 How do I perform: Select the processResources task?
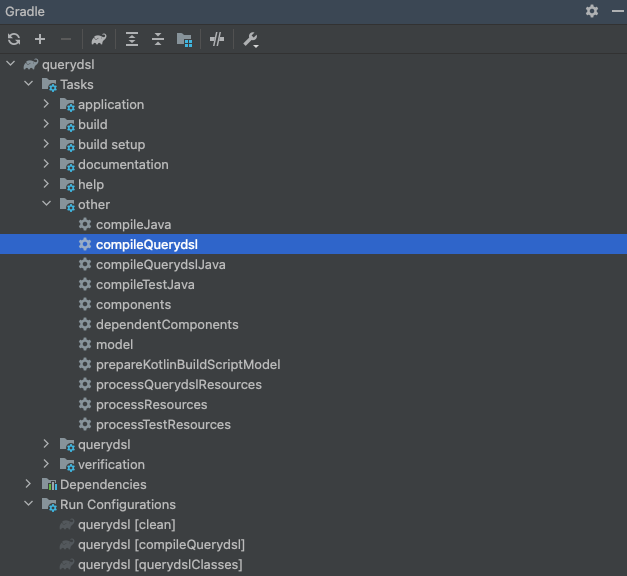coord(152,404)
